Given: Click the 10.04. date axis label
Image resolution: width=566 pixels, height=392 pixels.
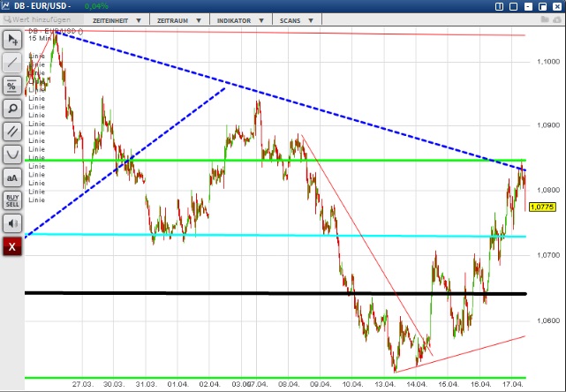Looking at the screenshot, I should (x=352, y=384).
